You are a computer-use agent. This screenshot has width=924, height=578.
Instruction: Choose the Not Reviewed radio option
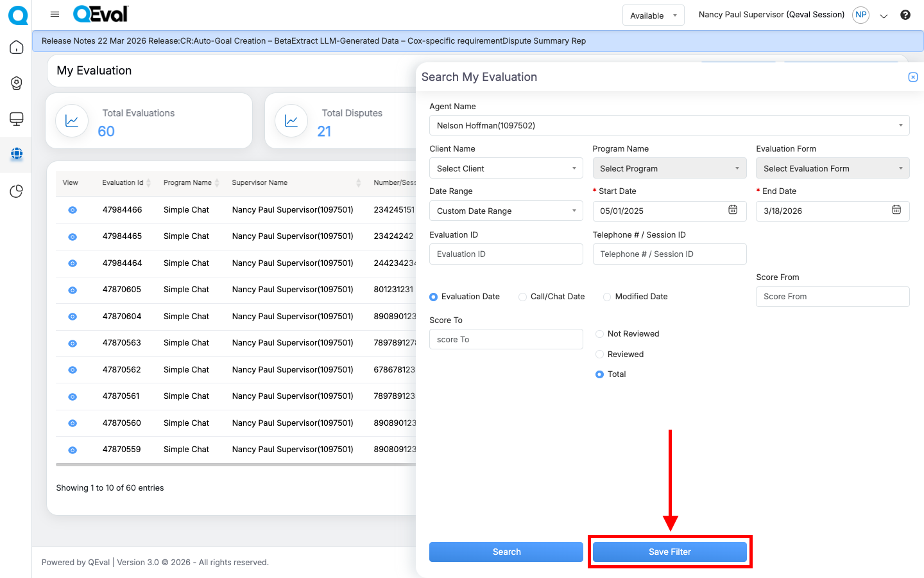[x=599, y=334]
